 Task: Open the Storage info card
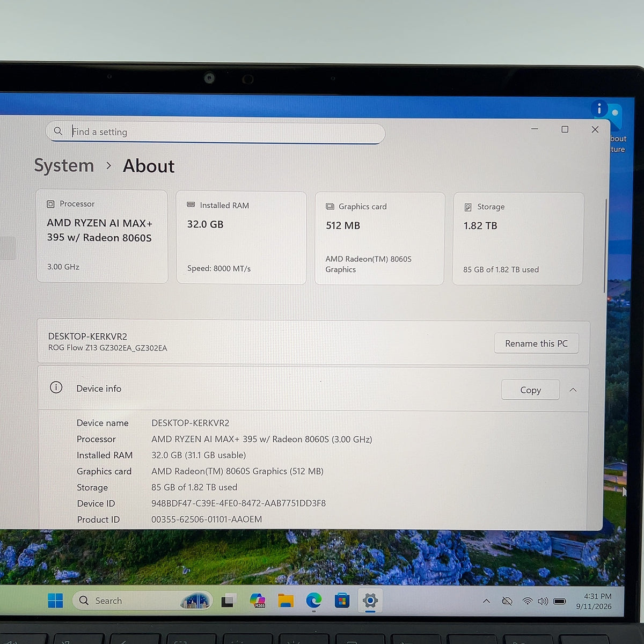tap(518, 238)
